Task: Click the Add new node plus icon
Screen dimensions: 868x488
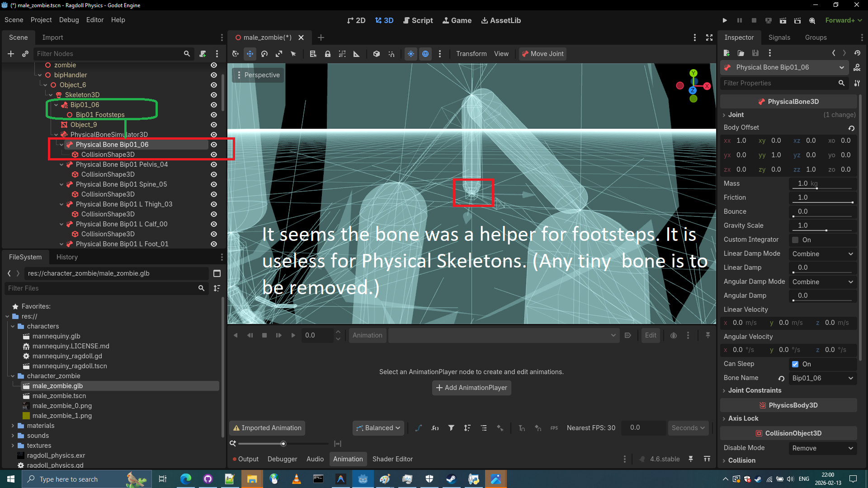Action: (11, 54)
